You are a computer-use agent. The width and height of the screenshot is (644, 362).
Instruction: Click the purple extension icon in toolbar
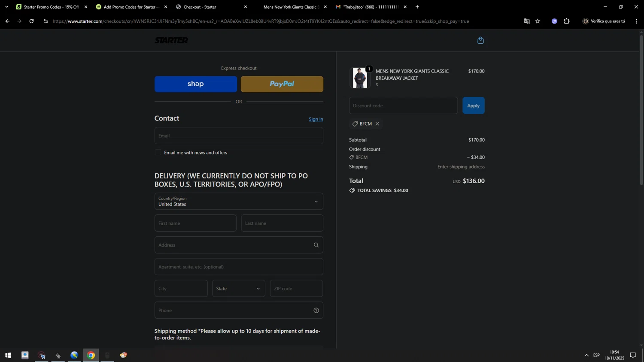[x=554, y=21]
